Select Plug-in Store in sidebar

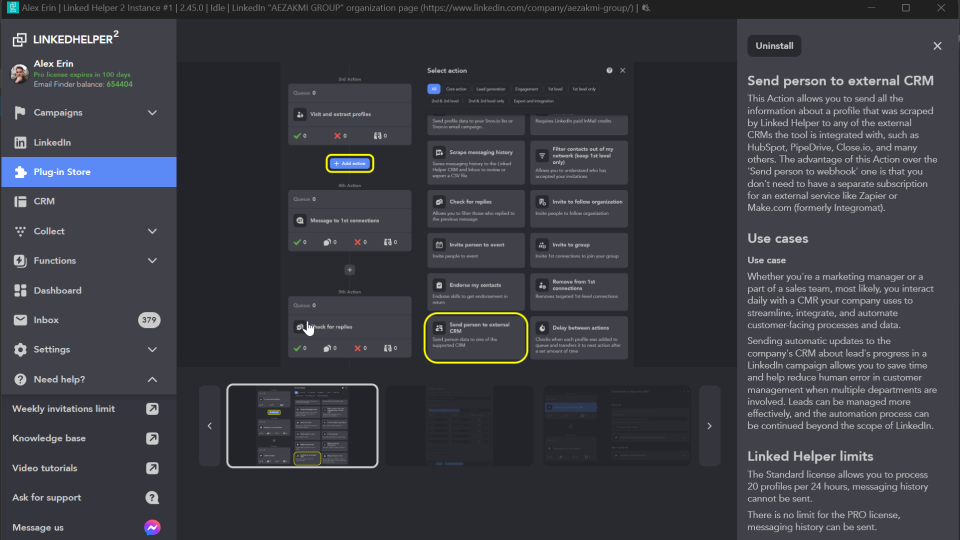(88, 172)
